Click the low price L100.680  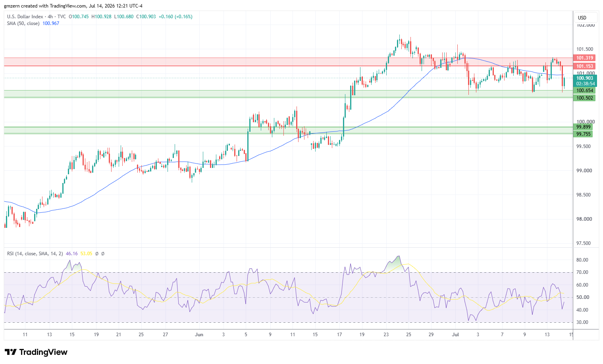click(x=124, y=17)
